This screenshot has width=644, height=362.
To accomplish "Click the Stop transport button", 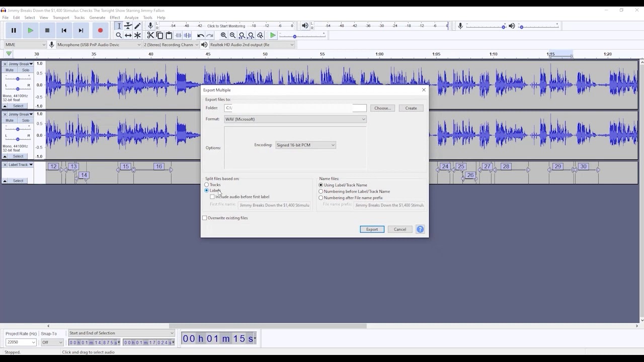I will tap(47, 30).
